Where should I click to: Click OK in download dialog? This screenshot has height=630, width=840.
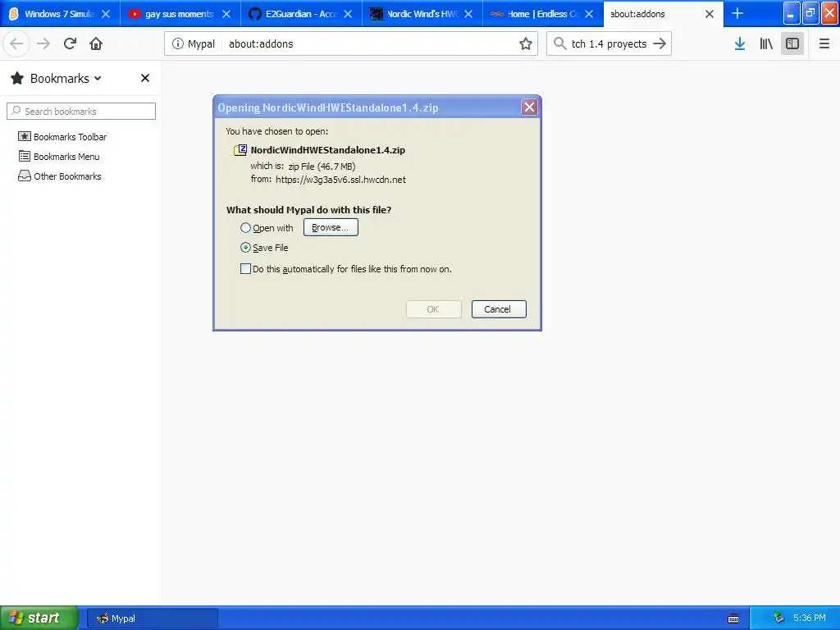pos(433,309)
